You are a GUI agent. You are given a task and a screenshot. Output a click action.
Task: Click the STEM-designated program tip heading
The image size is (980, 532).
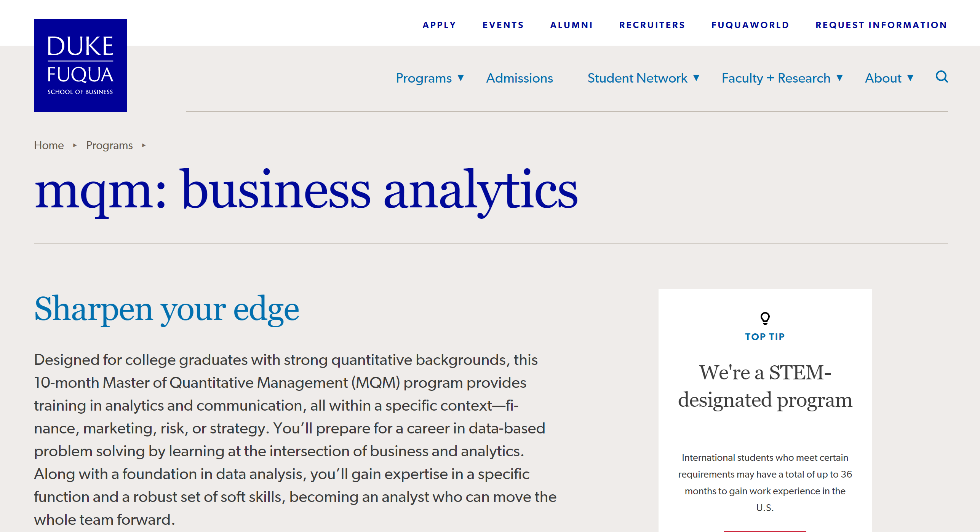765,386
